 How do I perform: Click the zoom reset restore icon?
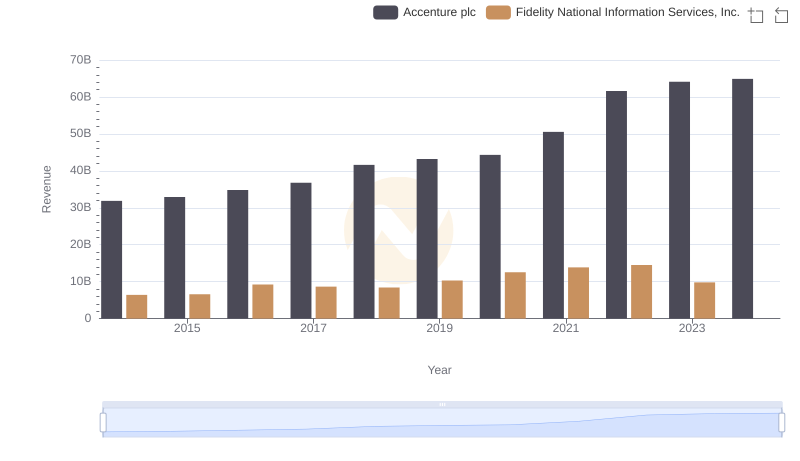(781, 15)
